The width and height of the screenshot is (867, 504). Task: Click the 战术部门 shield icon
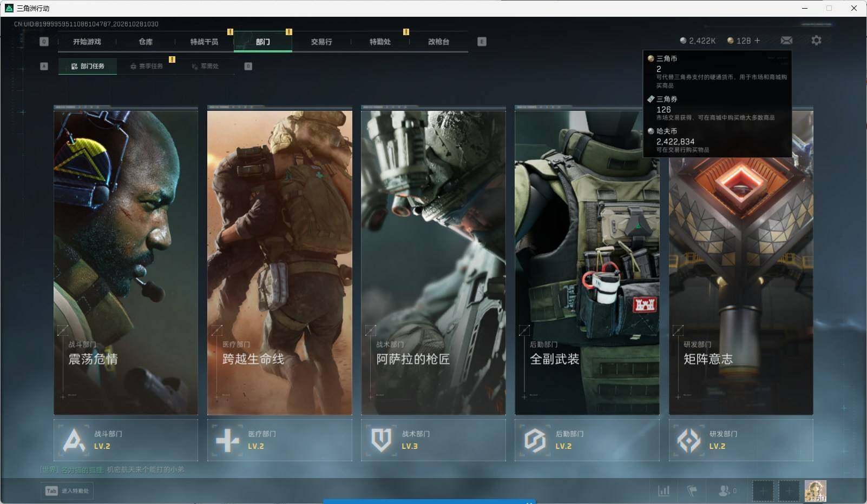click(381, 440)
